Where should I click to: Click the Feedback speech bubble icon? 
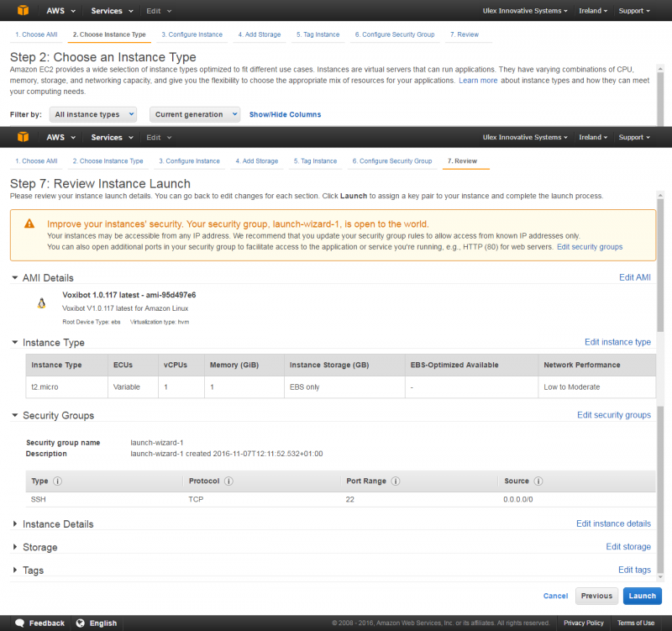tap(19, 623)
